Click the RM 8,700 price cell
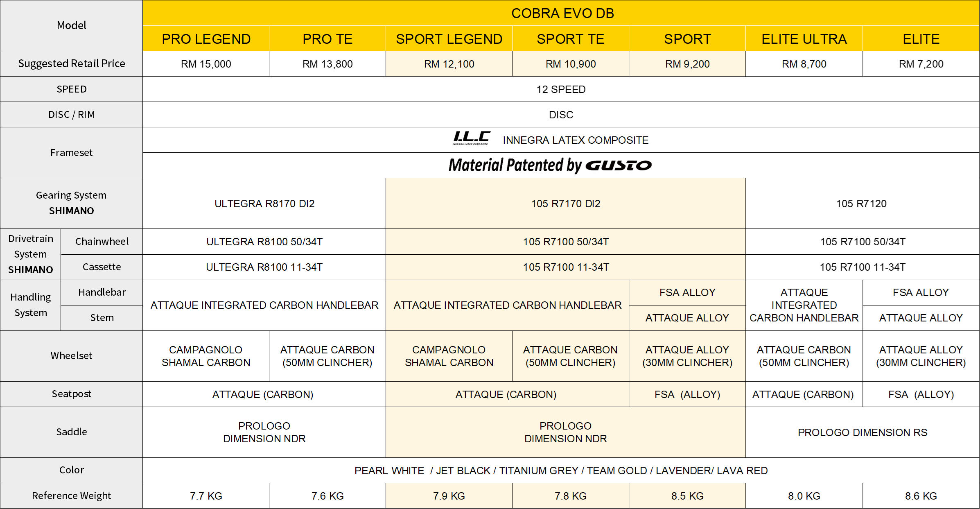 point(804,64)
